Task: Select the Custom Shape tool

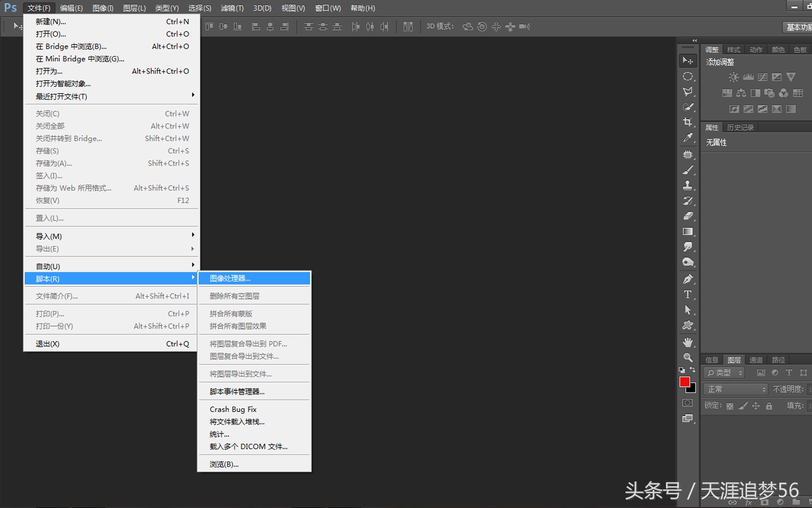Action: coord(688,325)
